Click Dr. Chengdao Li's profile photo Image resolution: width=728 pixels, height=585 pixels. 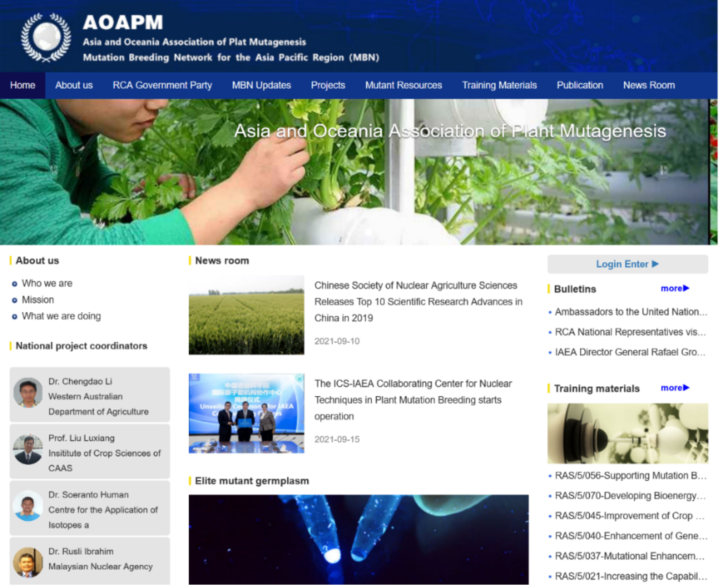pos(28,393)
